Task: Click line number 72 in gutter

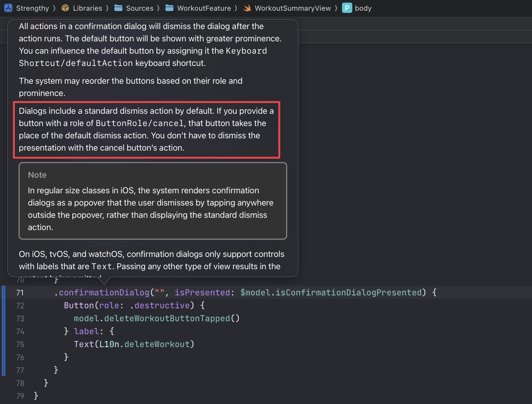Action: pos(20,306)
